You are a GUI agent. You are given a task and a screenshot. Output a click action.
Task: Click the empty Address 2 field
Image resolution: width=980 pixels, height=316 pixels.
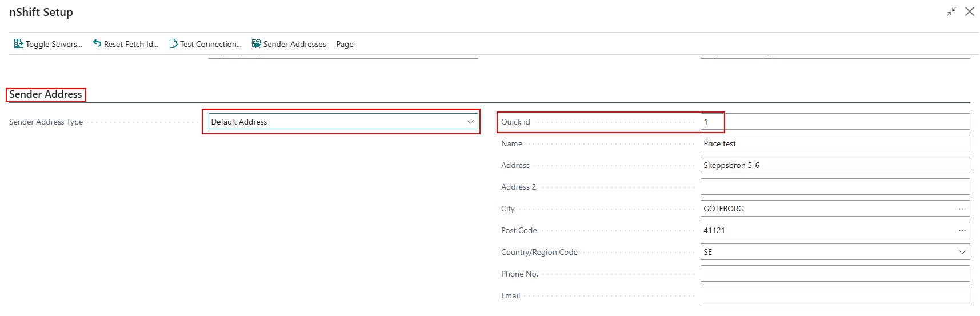point(835,187)
